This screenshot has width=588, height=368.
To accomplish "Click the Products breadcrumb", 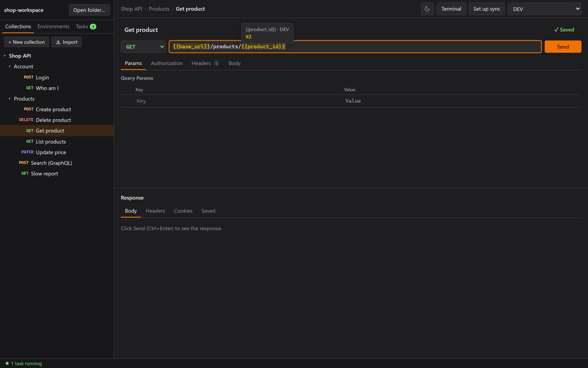I will click(159, 9).
